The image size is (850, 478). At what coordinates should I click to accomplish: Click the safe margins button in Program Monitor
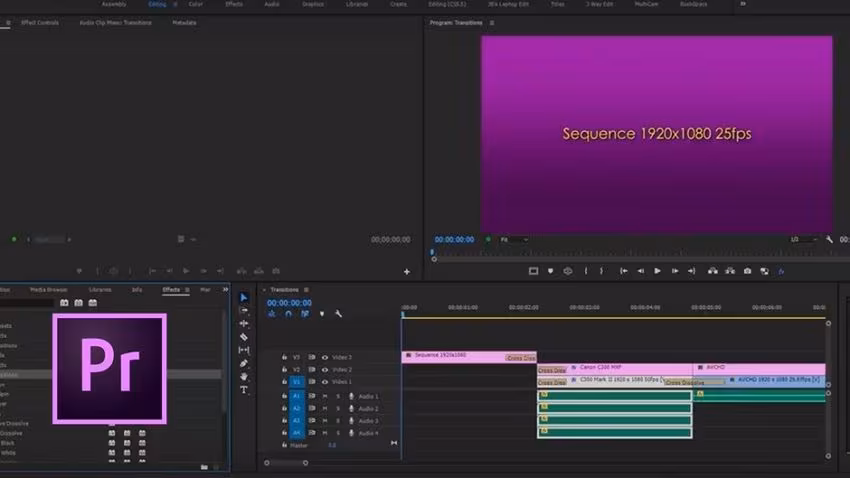(533, 271)
